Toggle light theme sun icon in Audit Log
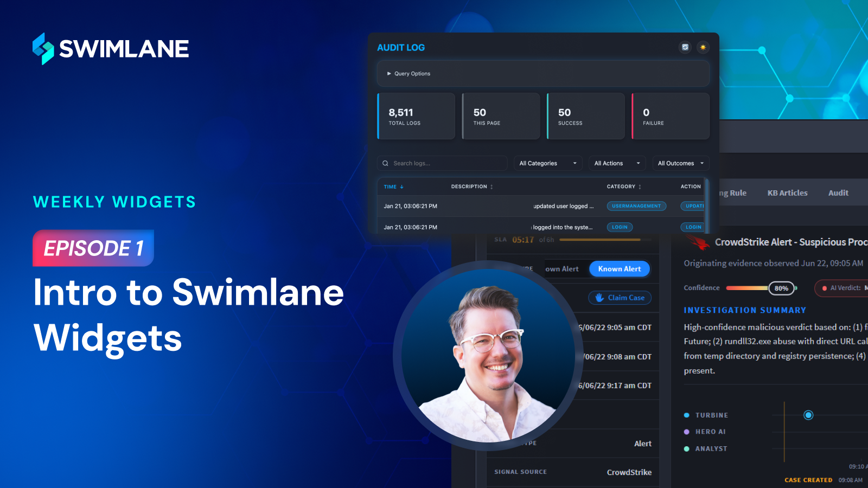Image resolution: width=868 pixels, height=488 pixels. tap(703, 47)
